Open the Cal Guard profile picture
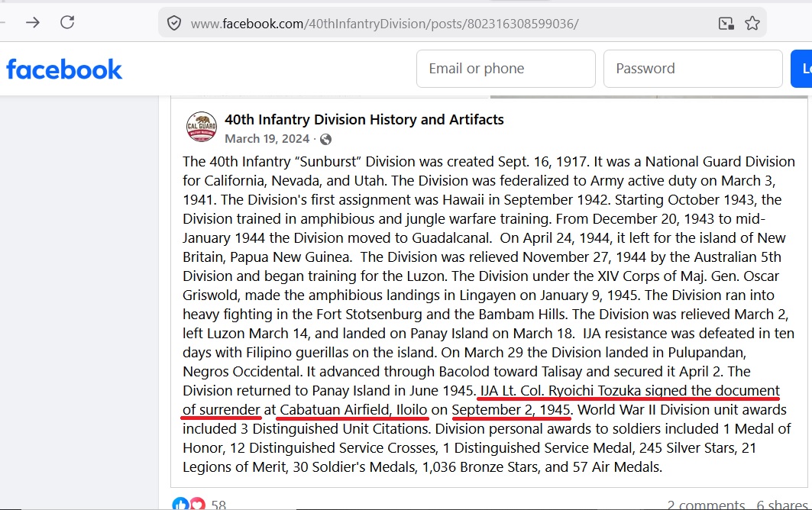This screenshot has height=510, width=812. coord(202,126)
